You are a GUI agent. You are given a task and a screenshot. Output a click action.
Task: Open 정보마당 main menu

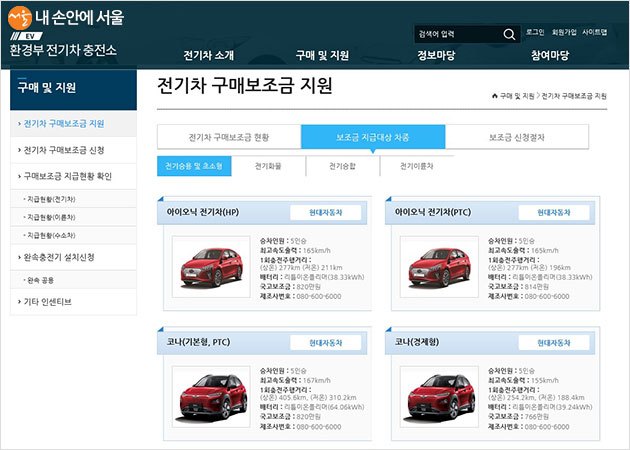pos(436,55)
